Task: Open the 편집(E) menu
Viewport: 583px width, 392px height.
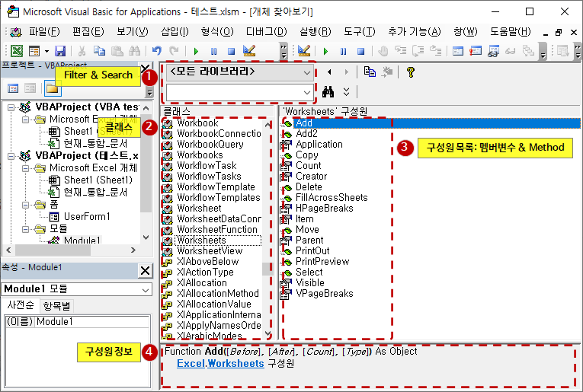Action: [x=88, y=31]
